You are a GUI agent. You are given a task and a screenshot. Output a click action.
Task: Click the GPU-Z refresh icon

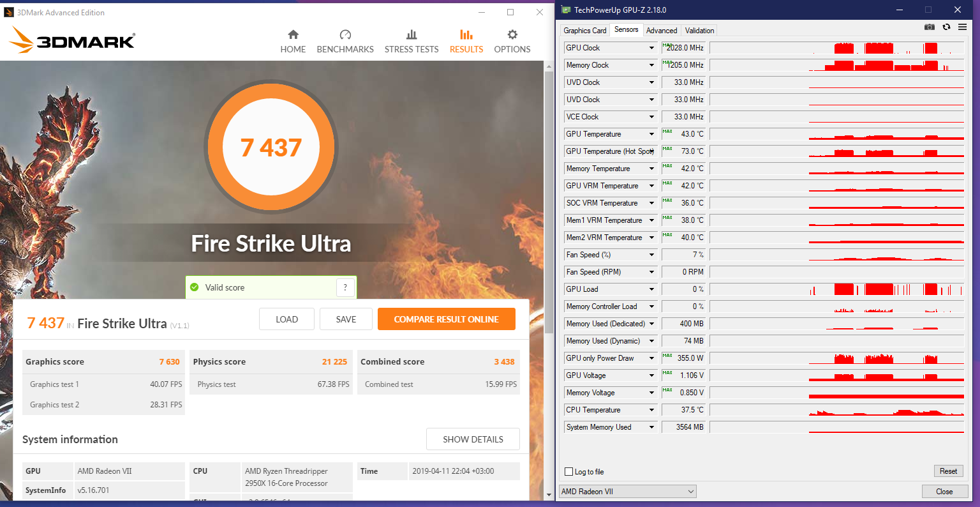(946, 27)
